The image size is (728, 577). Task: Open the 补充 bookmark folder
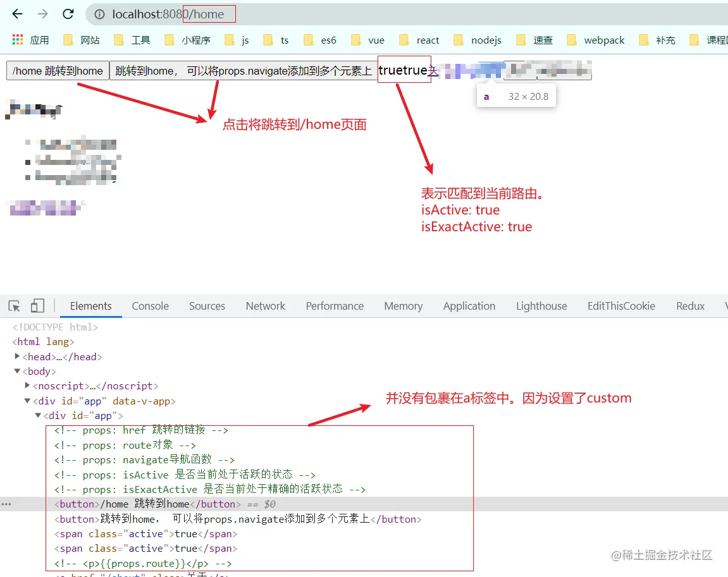657,40
